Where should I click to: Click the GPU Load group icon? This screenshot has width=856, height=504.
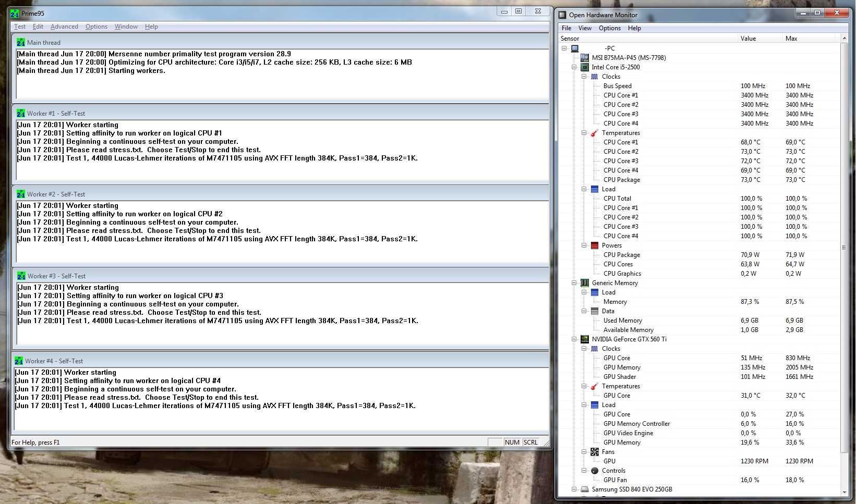(x=595, y=405)
